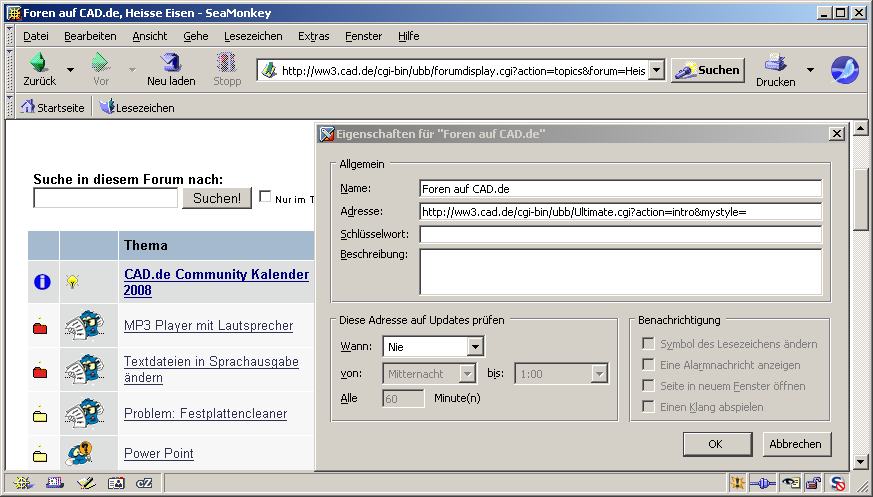Toggle the Nur im checkbox by Suchen!
The height and width of the screenshot is (497, 873).
point(266,196)
